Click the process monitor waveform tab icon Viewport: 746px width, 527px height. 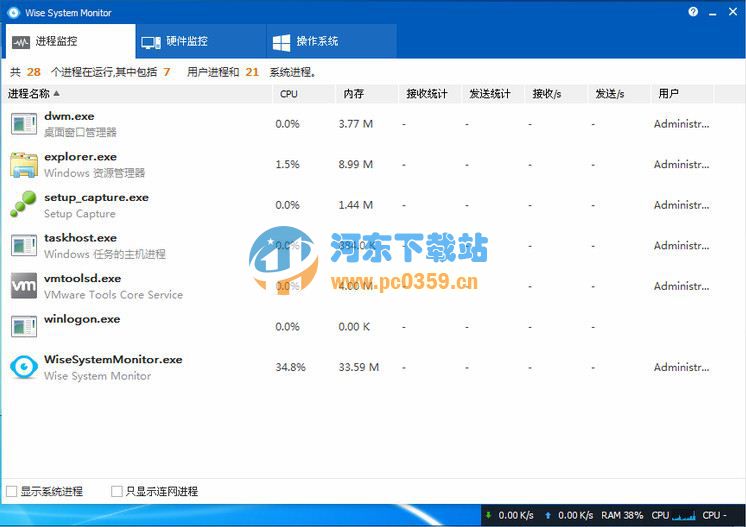point(21,43)
